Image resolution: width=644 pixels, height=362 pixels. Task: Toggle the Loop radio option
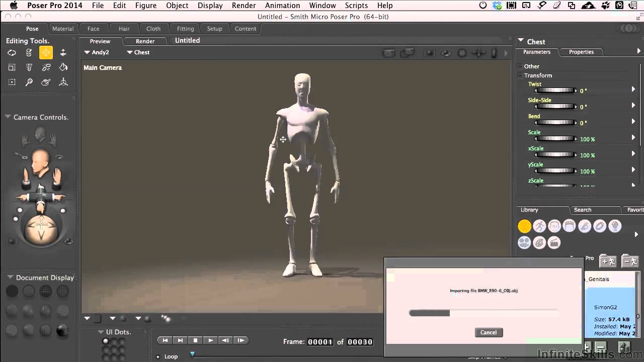pos(158,356)
